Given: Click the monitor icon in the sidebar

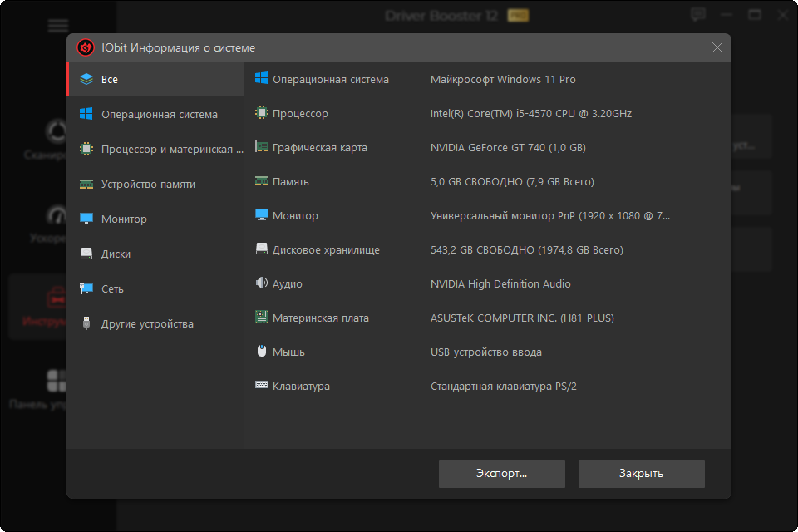Looking at the screenshot, I should (86, 219).
